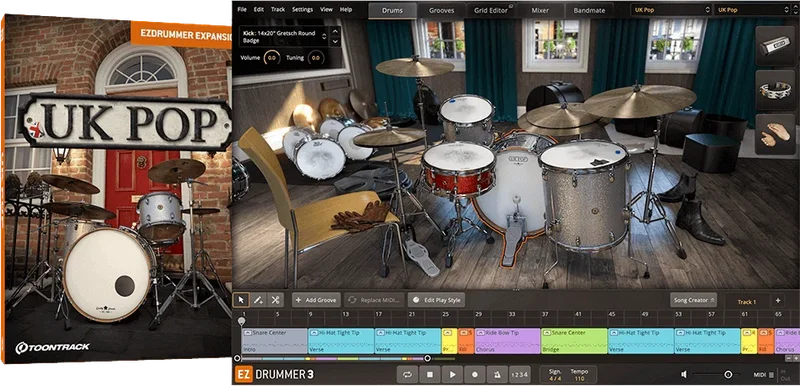The height and width of the screenshot is (386, 800).
Task: Switch to the Drums tab
Action: point(392,10)
